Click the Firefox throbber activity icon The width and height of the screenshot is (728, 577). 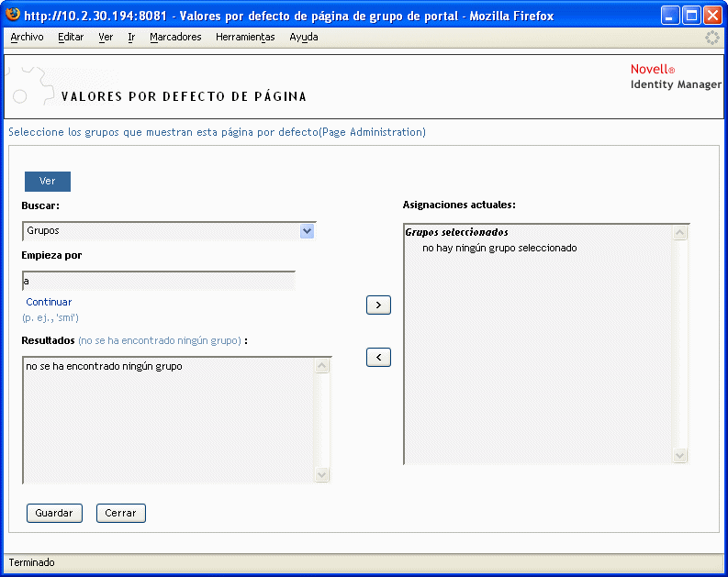point(711,38)
